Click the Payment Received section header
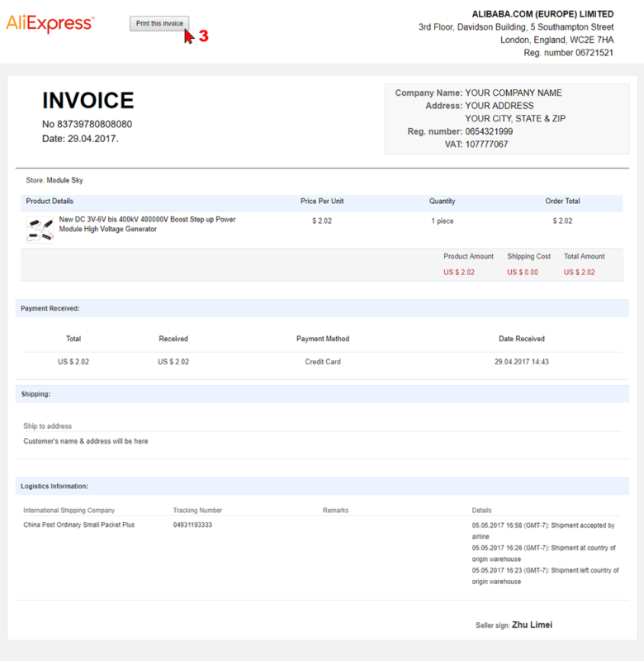 [322, 308]
